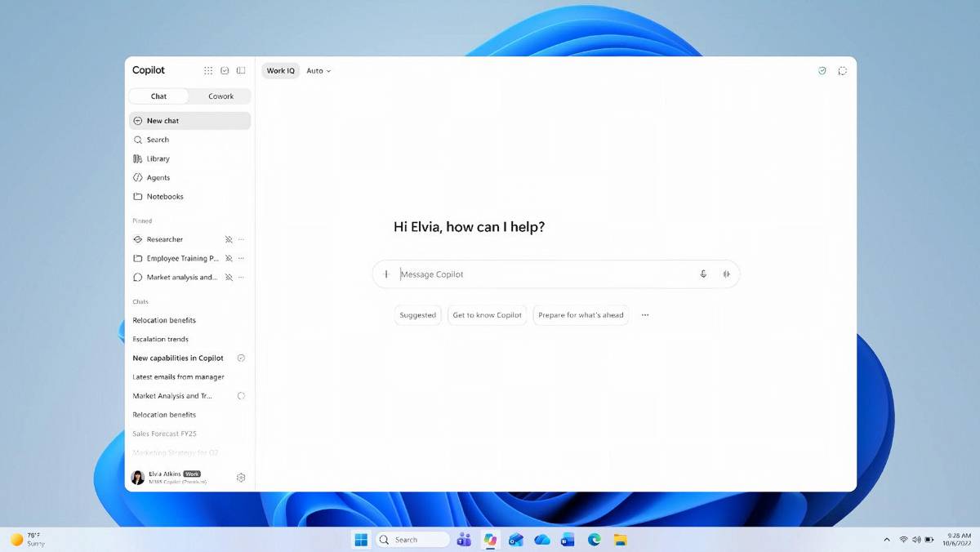Click the taskbar Search box
Viewport: 980px width, 552px height.
[412, 540]
